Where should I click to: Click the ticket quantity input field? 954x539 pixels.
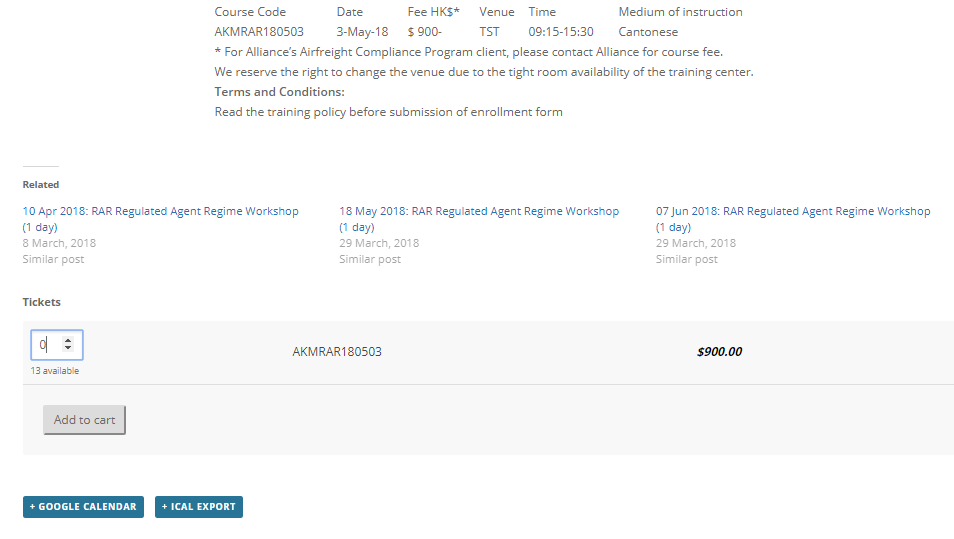click(x=48, y=345)
